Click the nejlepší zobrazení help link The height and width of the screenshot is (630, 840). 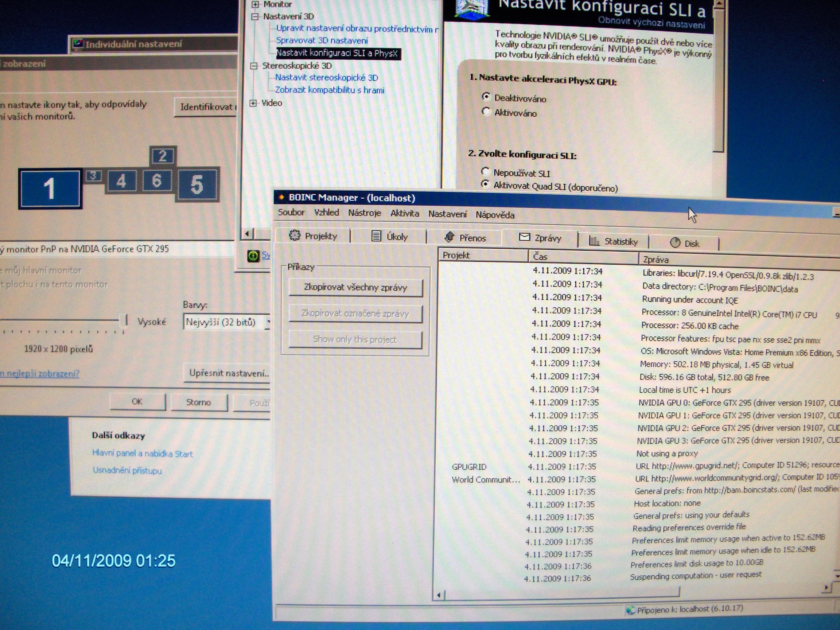click(40, 373)
